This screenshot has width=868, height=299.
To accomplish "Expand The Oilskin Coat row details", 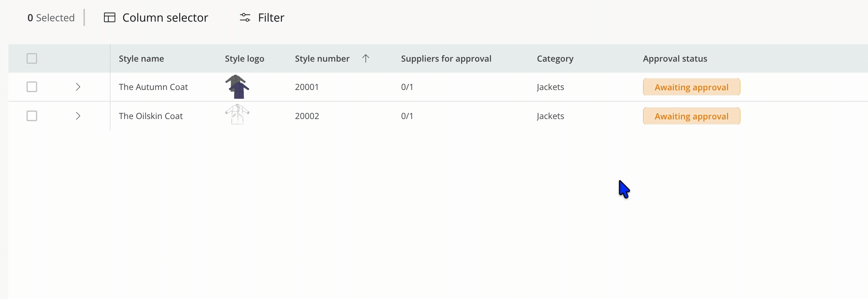I will 78,116.
